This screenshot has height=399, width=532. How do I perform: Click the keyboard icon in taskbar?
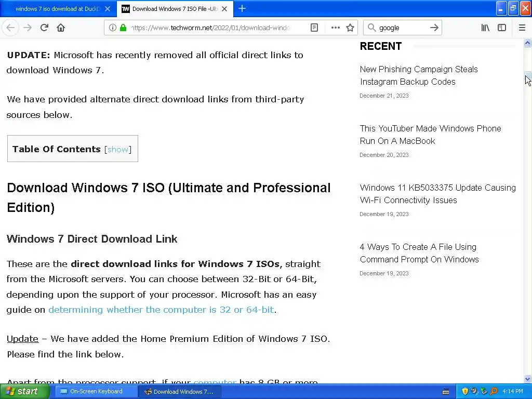[446, 392]
